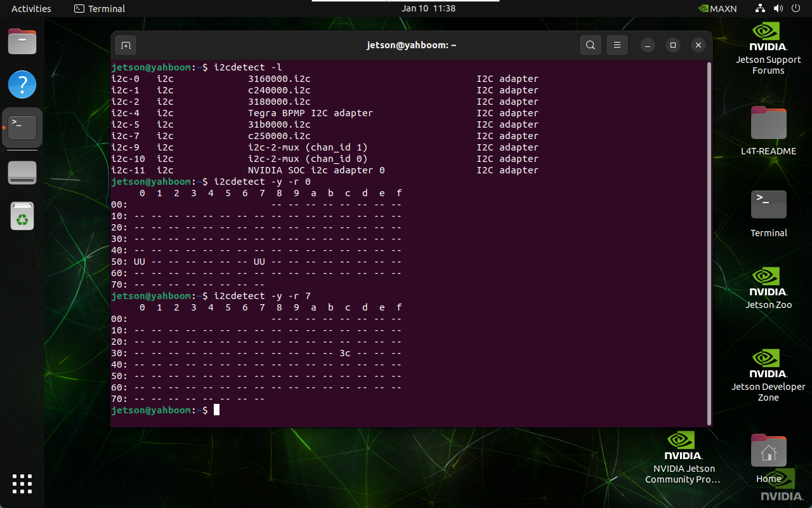
Task: Launch Help from the dock
Action: pyautogui.click(x=22, y=84)
